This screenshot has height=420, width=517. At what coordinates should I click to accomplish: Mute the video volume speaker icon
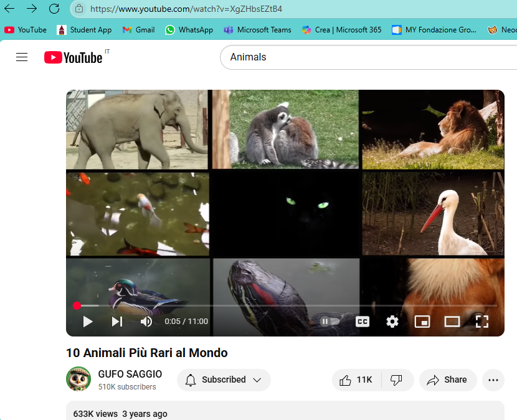[x=146, y=322]
